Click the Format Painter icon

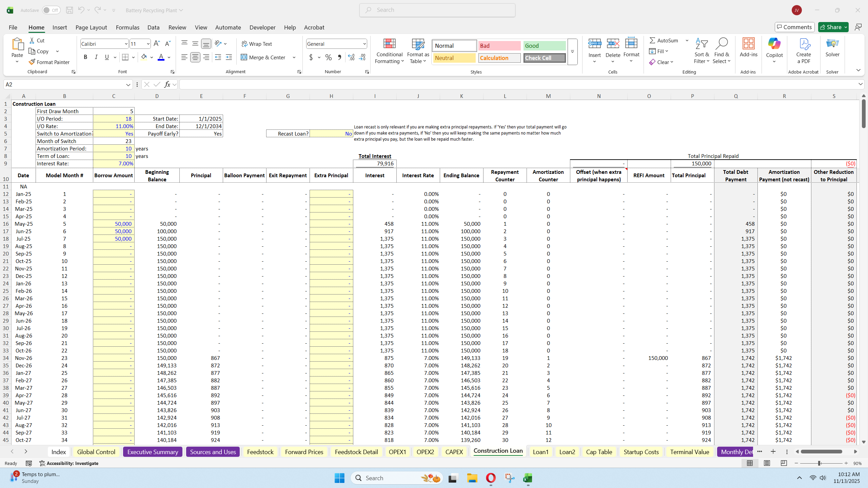pos(32,62)
